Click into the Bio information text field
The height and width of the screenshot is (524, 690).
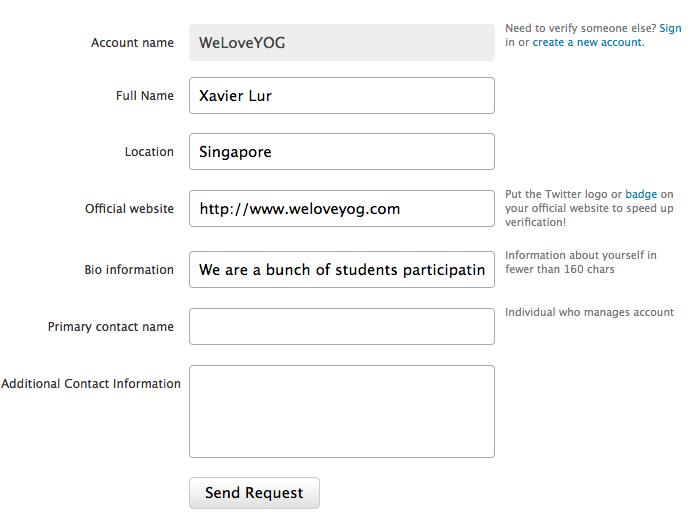click(341, 270)
